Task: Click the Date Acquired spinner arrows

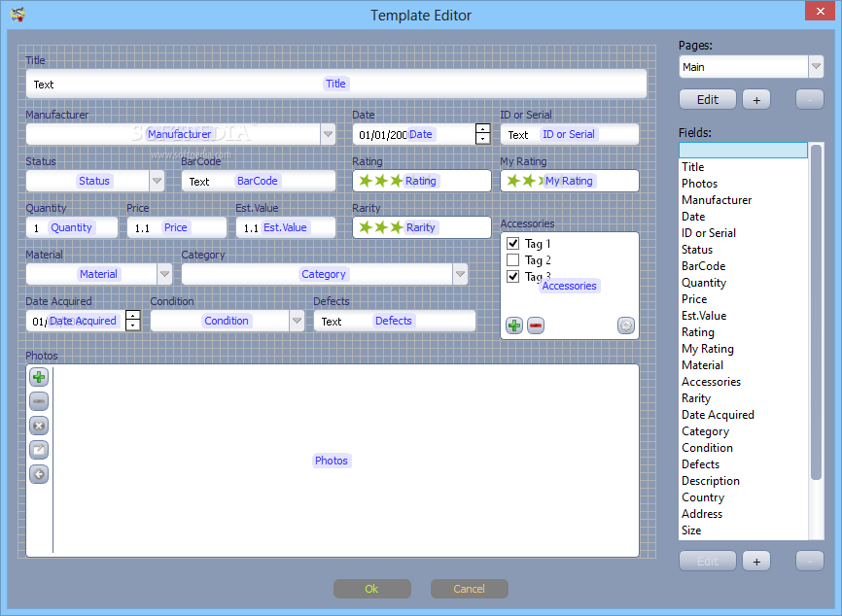Action: (132, 321)
